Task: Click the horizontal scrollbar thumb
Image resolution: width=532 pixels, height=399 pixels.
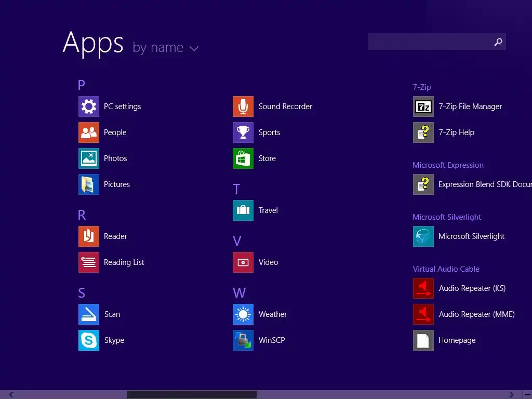Action: [192, 395]
